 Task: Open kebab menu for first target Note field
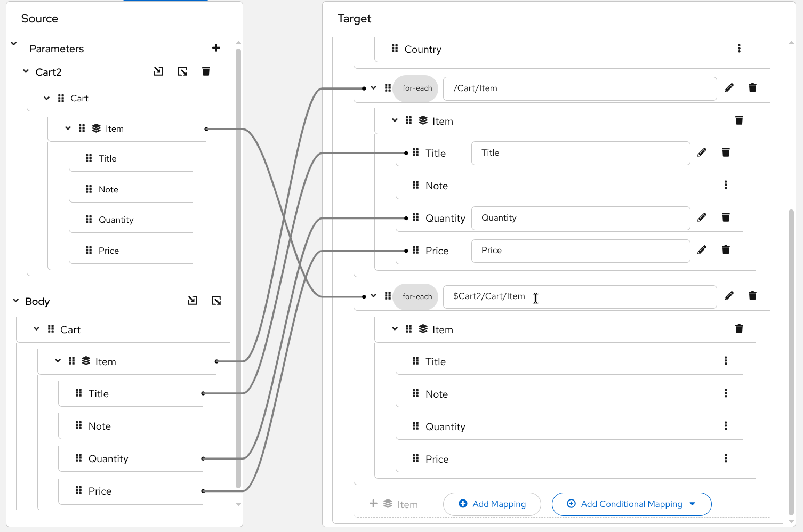click(726, 185)
